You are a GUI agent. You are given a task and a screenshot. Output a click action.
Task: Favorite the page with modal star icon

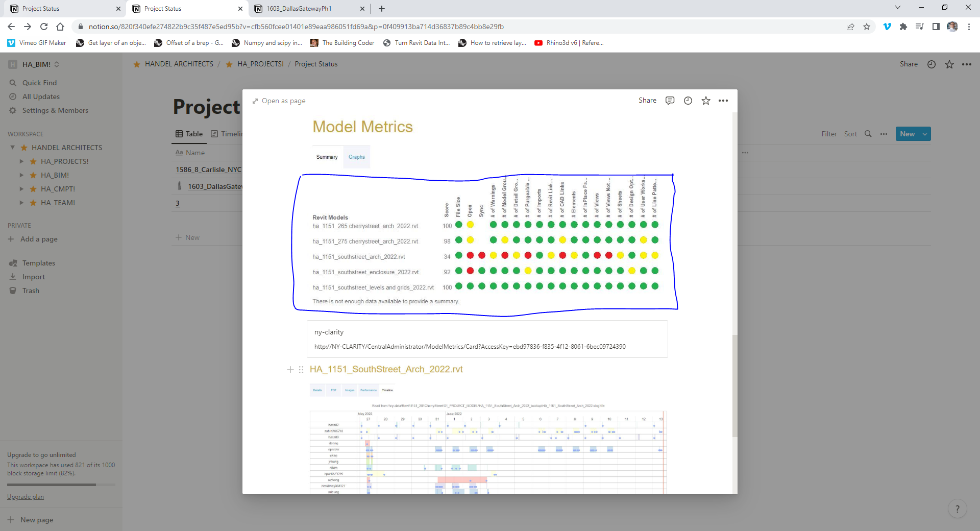point(705,101)
